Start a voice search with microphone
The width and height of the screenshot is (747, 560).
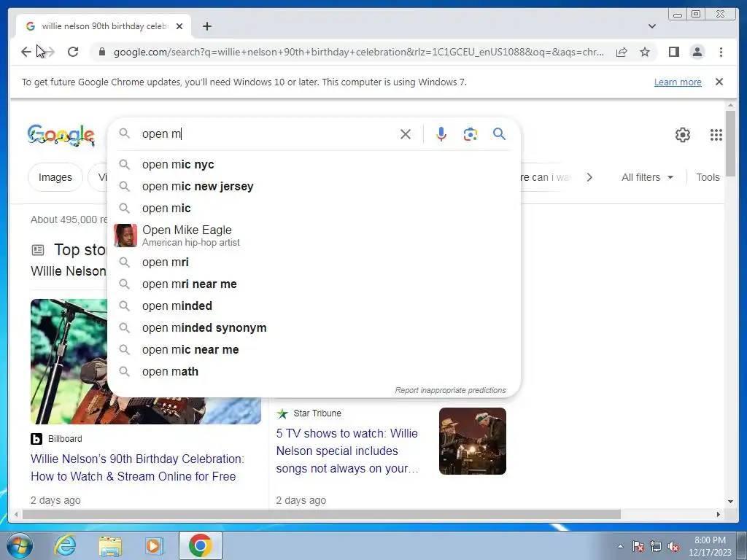click(441, 134)
